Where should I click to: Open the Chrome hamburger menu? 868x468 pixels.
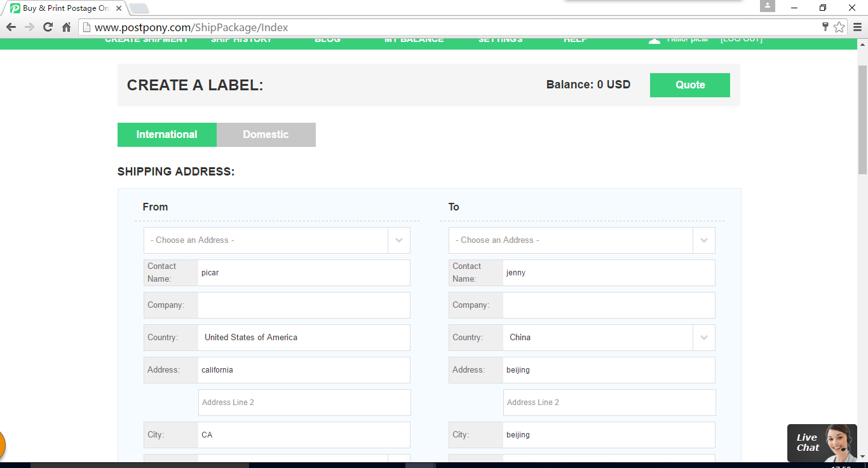(x=857, y=27)
